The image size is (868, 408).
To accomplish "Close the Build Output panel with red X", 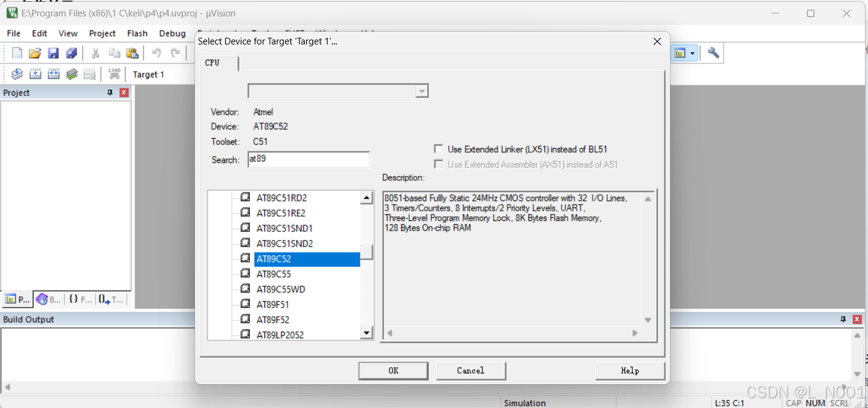I will click(857, 319).
